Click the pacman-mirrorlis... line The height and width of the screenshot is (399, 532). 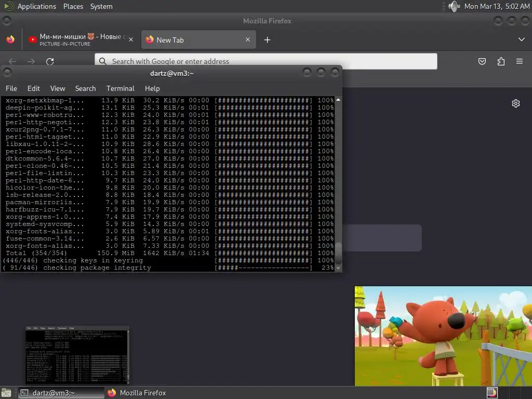pos(170,202)
